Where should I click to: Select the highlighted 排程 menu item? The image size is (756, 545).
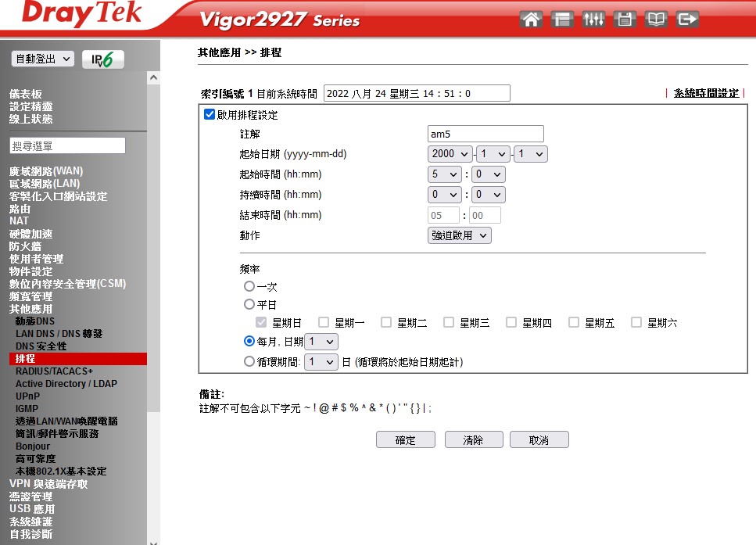click(x=77, y=358)
